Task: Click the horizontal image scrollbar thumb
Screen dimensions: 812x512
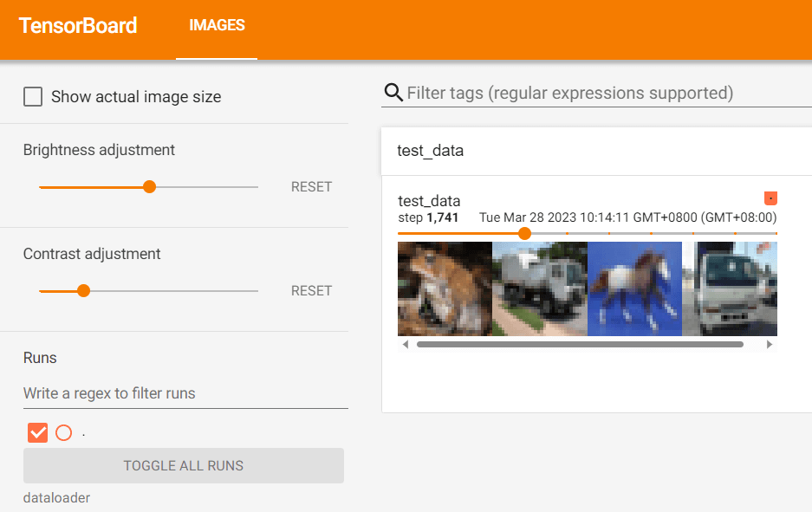Action: coord(580,344)
